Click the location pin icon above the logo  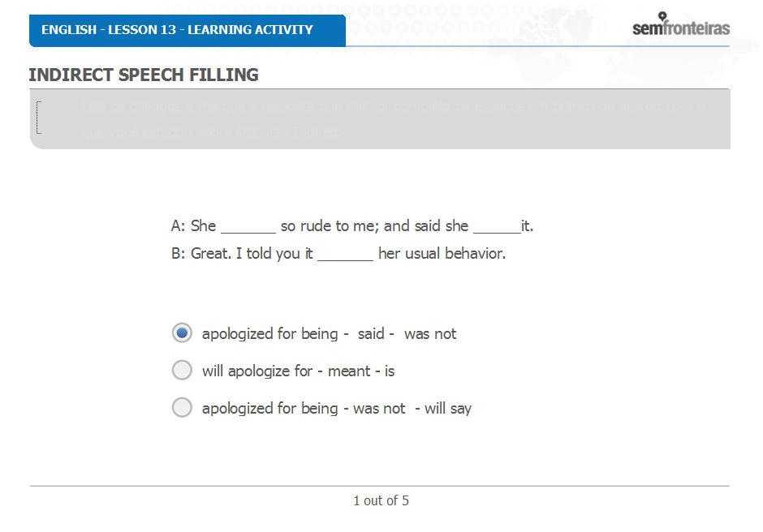[x=662, y=16]
